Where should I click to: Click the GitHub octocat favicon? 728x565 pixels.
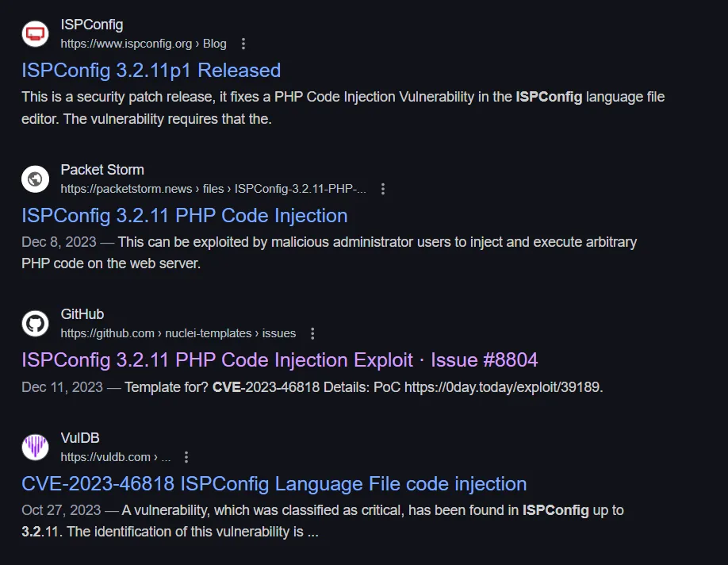tap(35, 324)
